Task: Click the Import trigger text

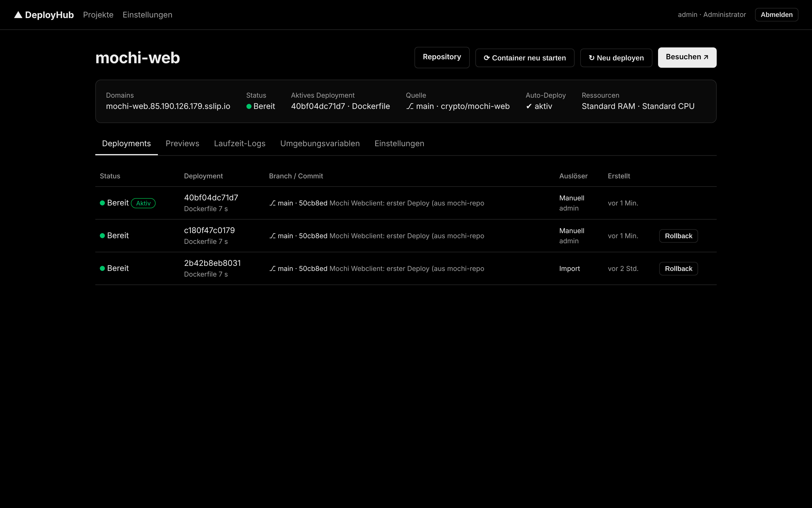Action: tap(570, 268)
